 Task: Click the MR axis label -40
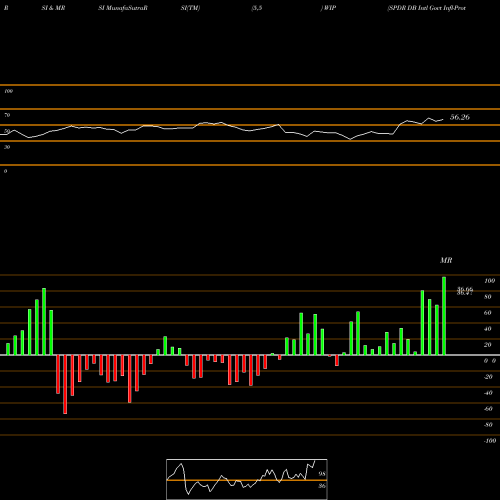click(488, 393)
